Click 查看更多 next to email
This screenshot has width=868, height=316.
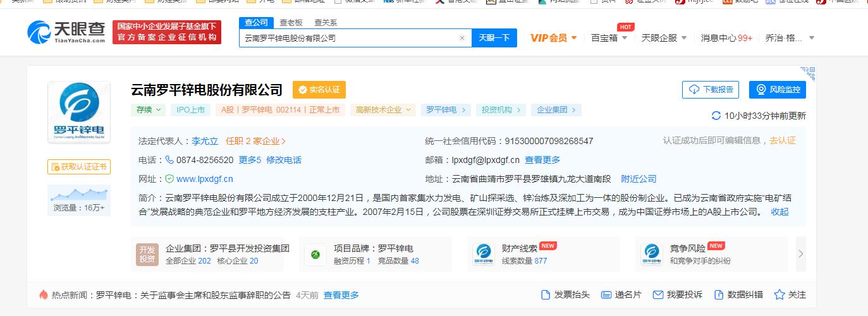pyautogui.click(x=542, y=160)
